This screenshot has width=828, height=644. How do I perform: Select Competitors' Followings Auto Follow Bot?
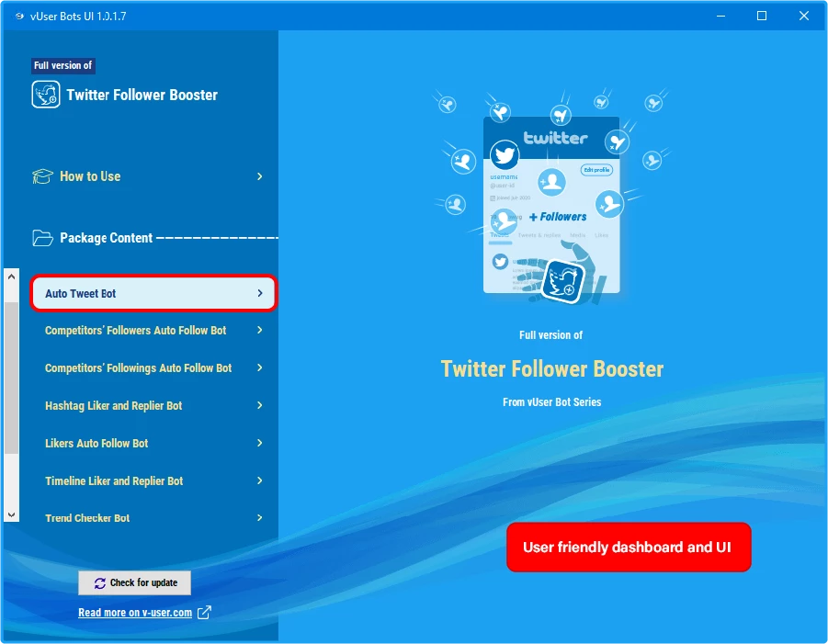(153, 367)
